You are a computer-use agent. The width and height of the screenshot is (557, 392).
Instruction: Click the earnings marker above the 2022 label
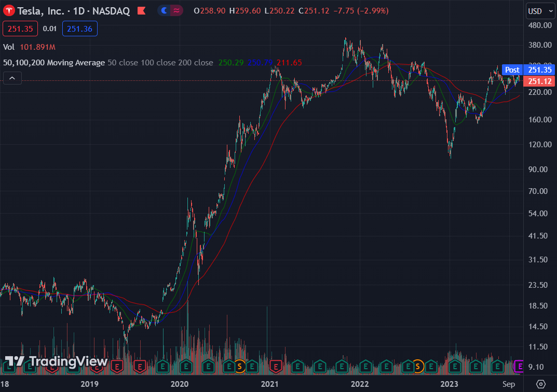(365, 366)
